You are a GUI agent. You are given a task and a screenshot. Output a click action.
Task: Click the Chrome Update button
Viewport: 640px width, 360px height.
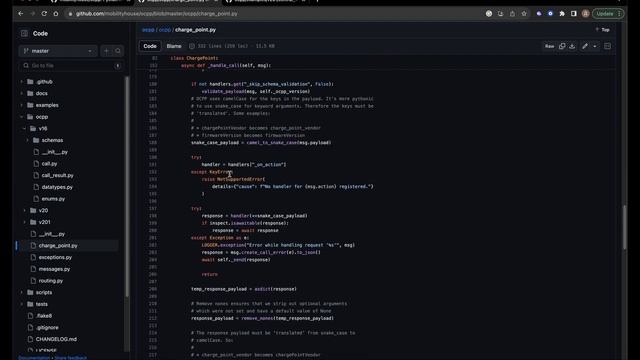[x=608, y=13]
